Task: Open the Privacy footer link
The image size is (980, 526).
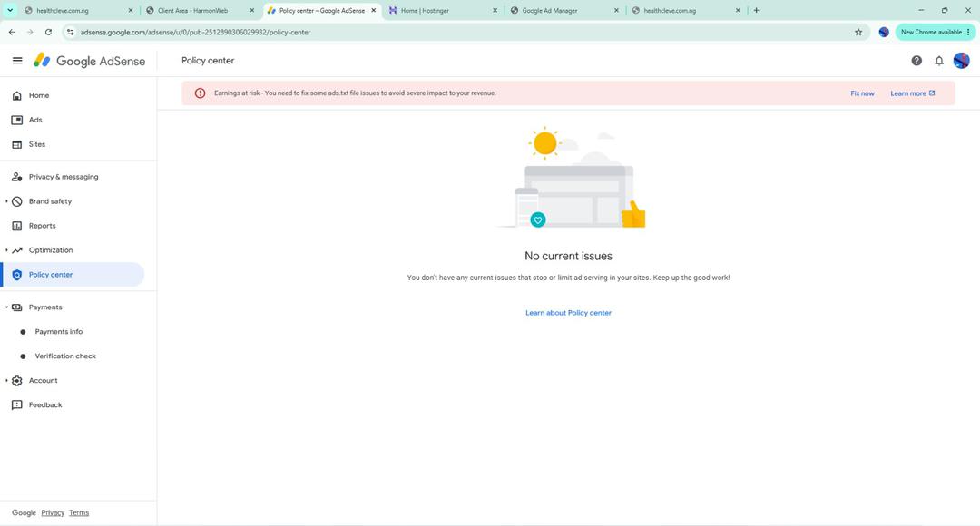Action: pos(53,513)
